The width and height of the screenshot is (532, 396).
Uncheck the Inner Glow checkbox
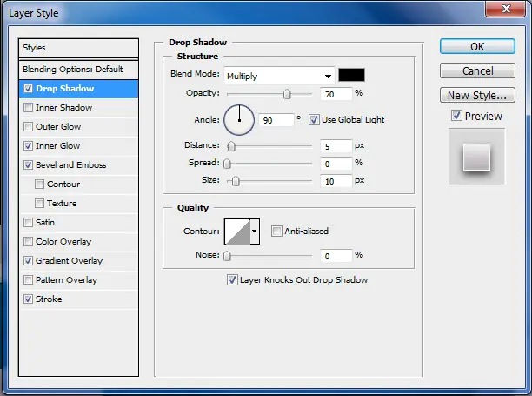coord(28,146)
